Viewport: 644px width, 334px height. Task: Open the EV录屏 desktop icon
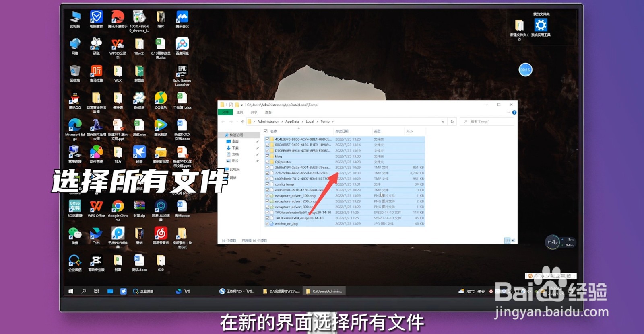(x=139, y=100)
